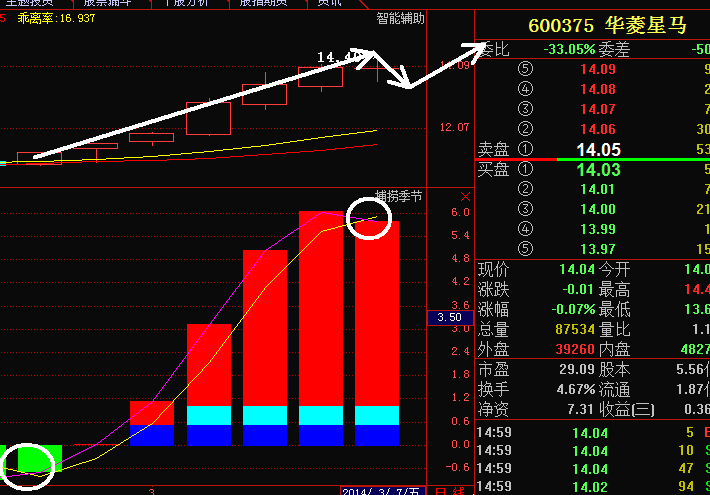Click circled 2 in buy order levels
Viewport: 710px width, 495px height.
click(525, 189)
